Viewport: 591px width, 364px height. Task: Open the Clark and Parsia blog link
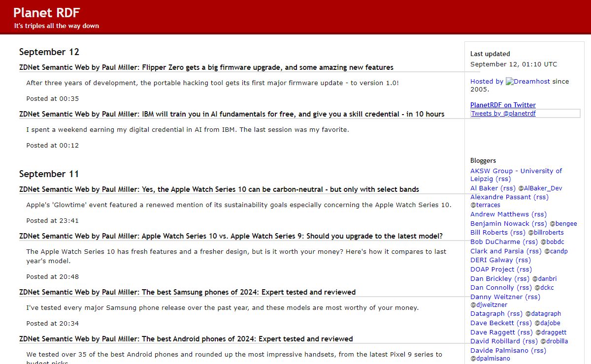[497, 251]
